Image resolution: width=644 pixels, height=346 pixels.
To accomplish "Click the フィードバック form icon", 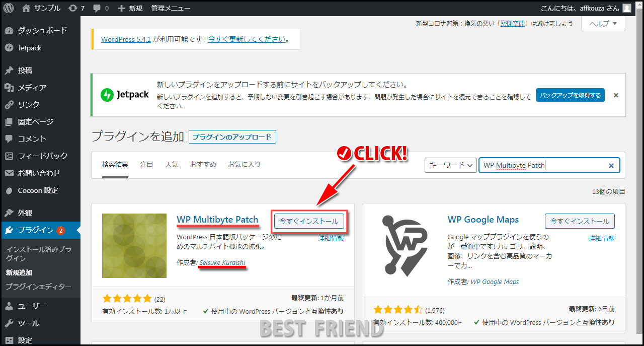I will 9,156.
